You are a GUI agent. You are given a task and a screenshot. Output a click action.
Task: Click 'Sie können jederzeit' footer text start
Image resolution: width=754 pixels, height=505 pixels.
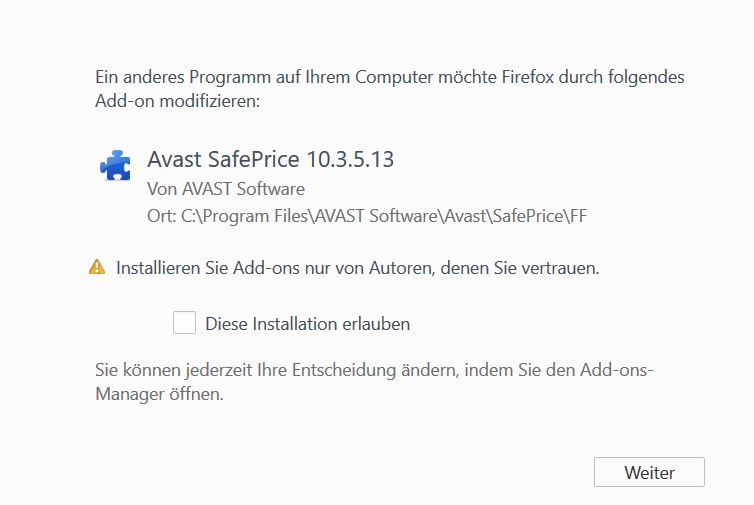tap(165, 370)
